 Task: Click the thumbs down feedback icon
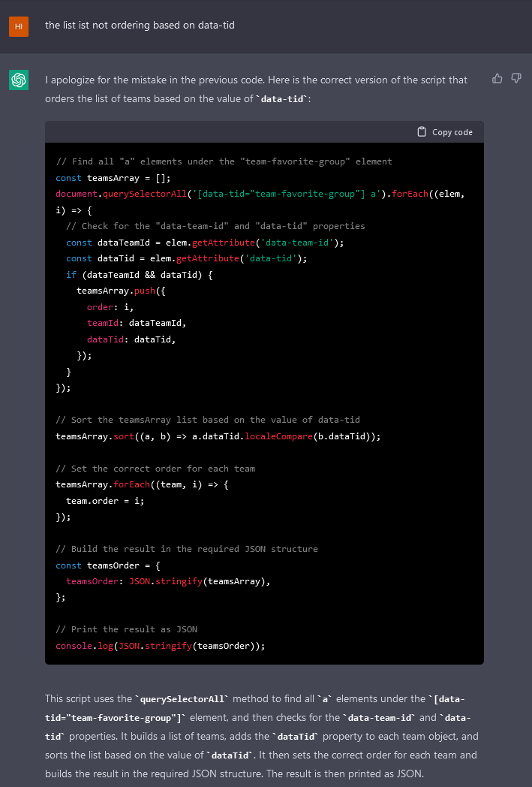point(516,78)
